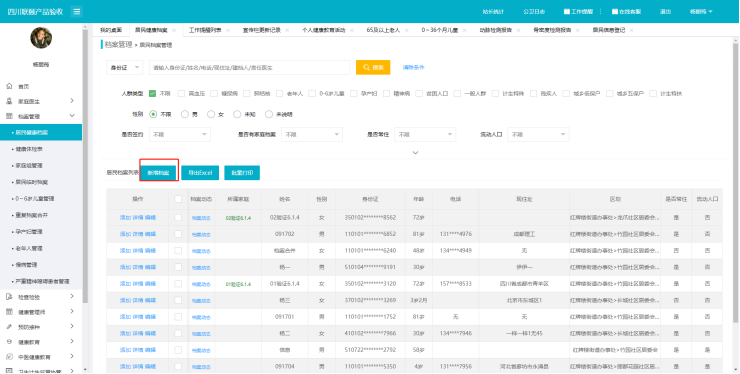Close the 居民健康档案 tab with its X

174,30
